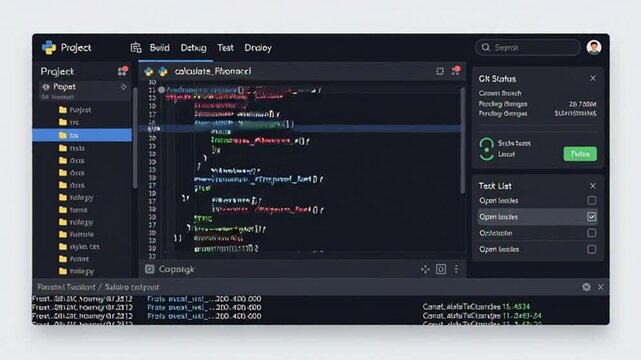Image resolution: width=641 pixels, height=360 pixels.
Task: Check the box for the Ordelatin task
Action: (x=592, y=233)
